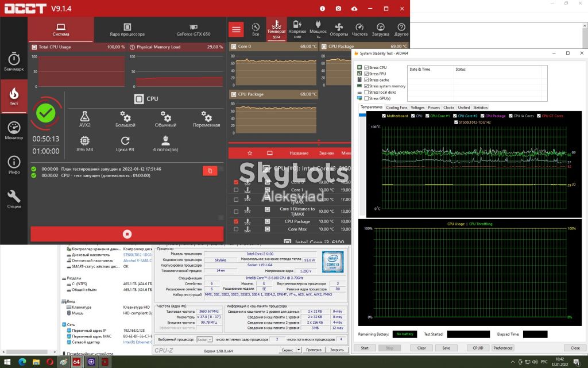588x368 pixels.
Task: Show Напряжение voltage sensors in OCCT
Action: 297,29
